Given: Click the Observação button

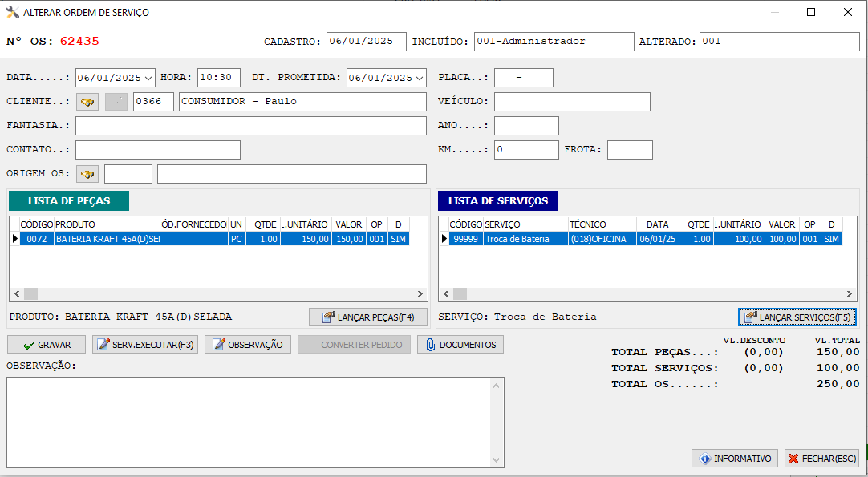Looking at the screenshot, I should (248, 344).
